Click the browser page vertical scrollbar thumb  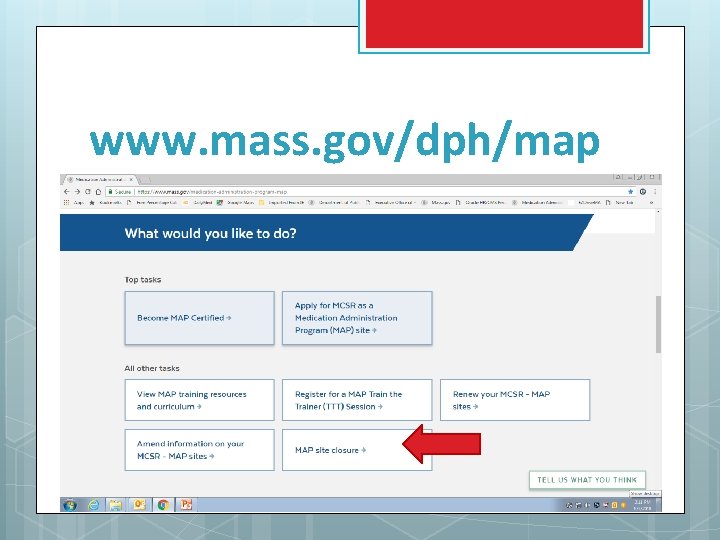pos(658,324)
